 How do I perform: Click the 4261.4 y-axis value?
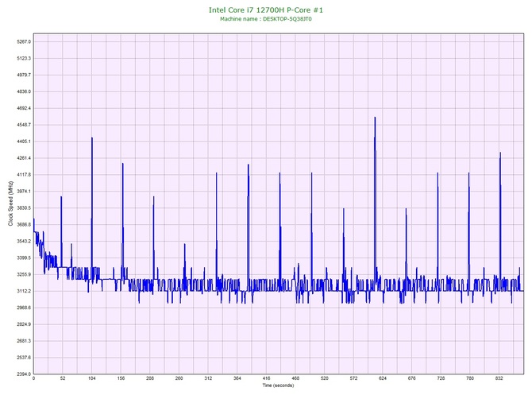pyautogui.click(x=24, y=158)
